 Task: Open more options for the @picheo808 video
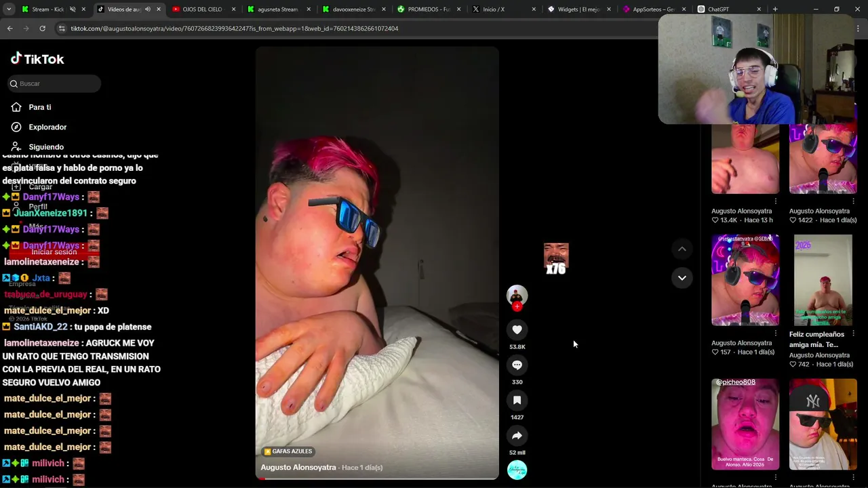click(776, 477)
